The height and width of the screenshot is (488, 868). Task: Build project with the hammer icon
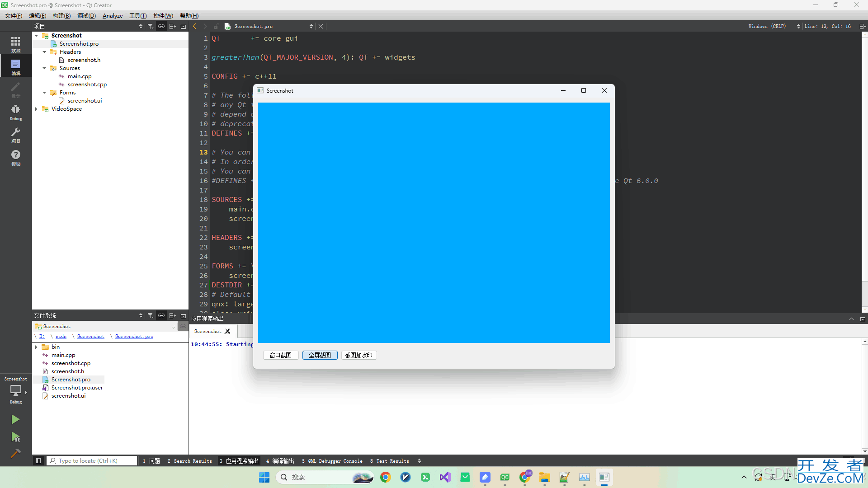tap(15, 453)
